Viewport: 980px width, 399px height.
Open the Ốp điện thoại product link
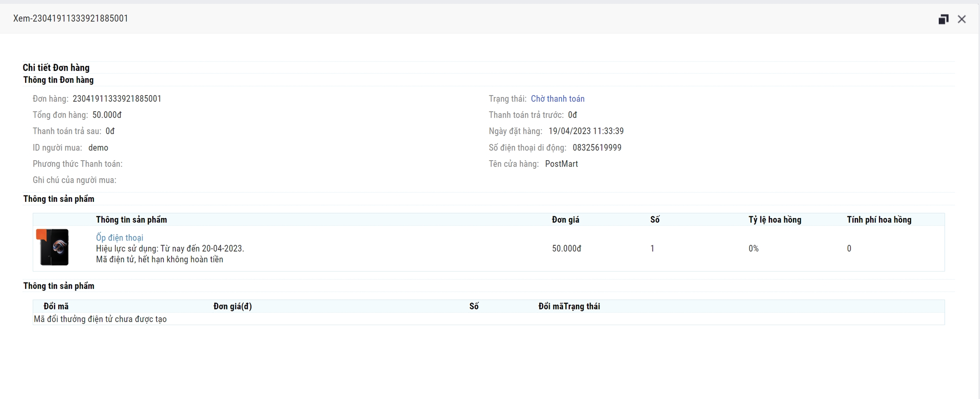[x=120, y=238]
